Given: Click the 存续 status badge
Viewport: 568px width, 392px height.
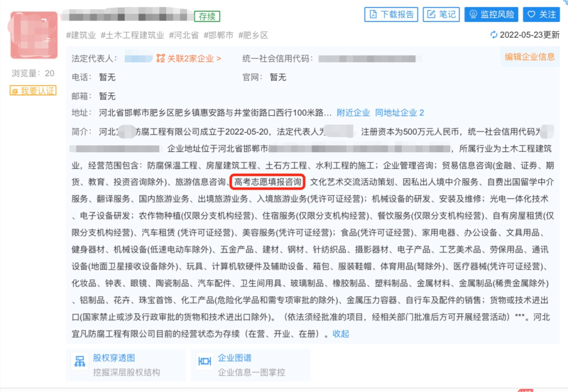Looking at the screenshot, I should (207, 16).
